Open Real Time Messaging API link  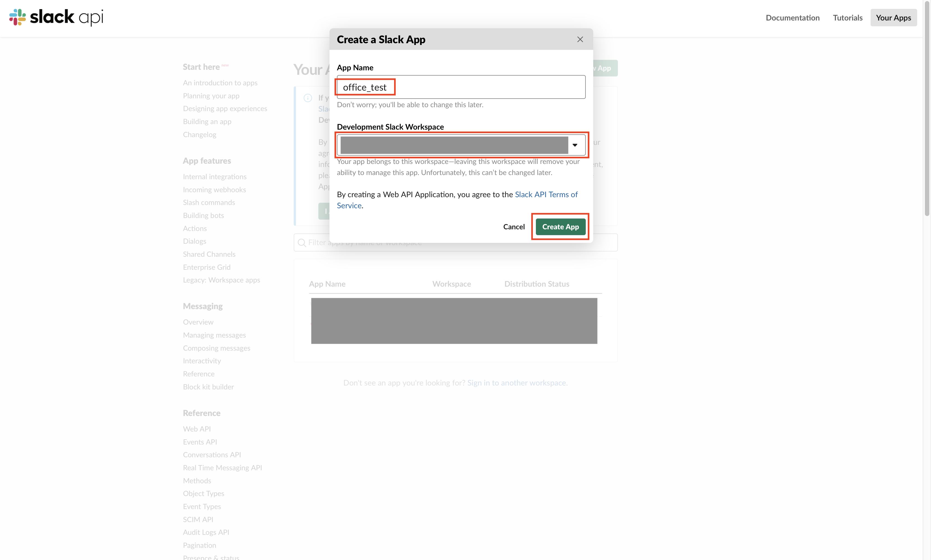pos(222,468)
